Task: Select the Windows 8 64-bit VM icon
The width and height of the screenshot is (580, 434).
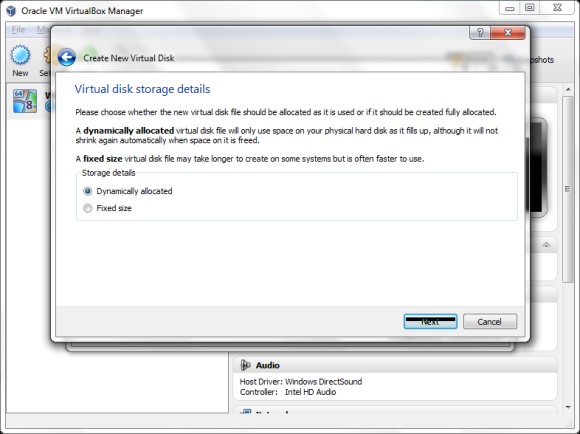Action: click(25, 101)
